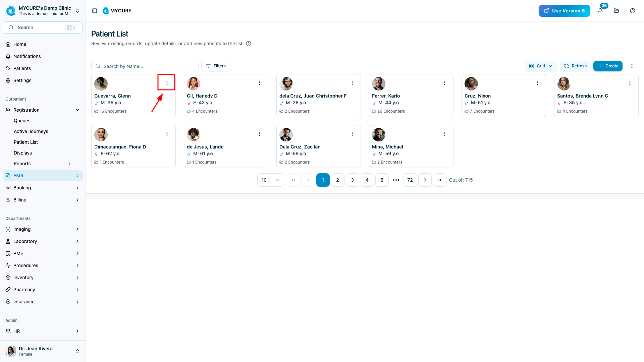Open three-dot menu for Mina, Michael
This screenshot has width=644, height=362.
point(445,134)
